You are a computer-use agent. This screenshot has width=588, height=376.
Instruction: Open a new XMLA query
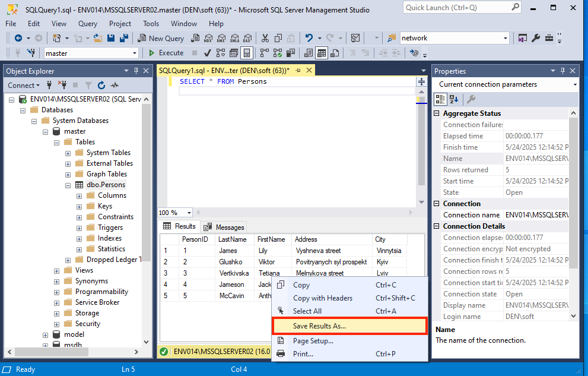point(234,38)
